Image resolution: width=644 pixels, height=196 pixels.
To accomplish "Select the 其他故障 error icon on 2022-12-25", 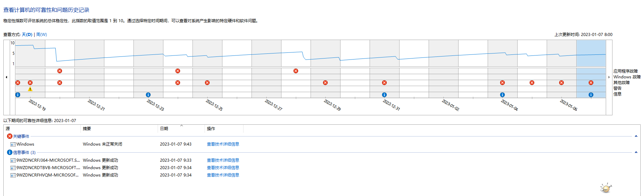I will (207, 83).
